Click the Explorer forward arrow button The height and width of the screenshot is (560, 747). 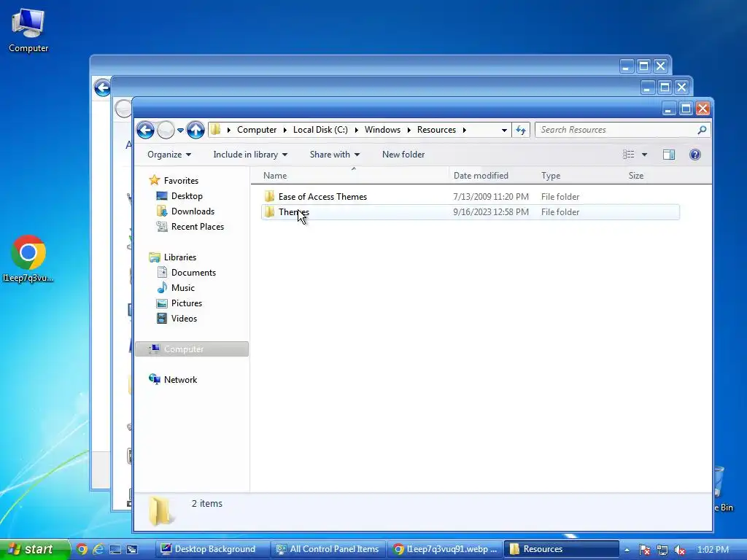pos(166,130)
